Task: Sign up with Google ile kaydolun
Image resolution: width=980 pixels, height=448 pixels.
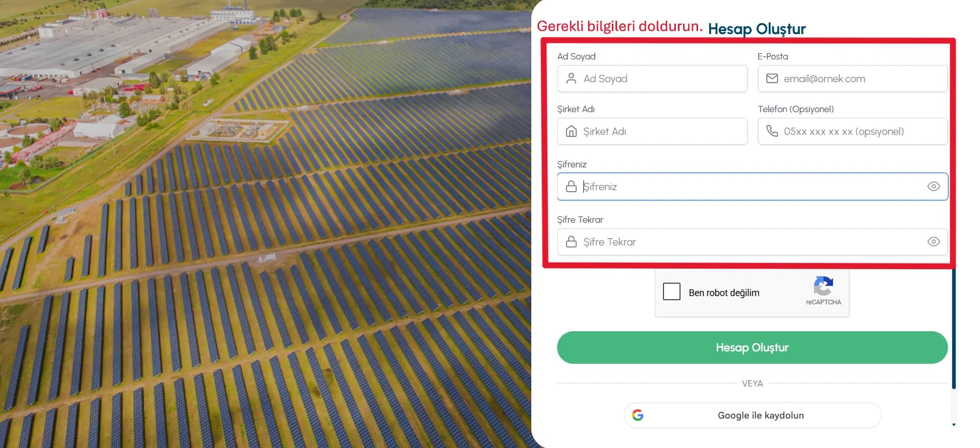Action: pyautogui.click(x=752, y=415)
